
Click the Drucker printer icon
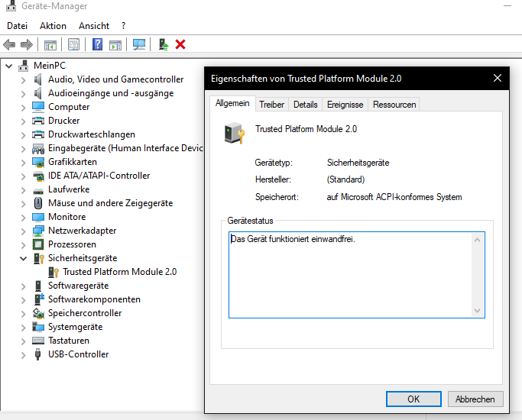pos(38,121)
